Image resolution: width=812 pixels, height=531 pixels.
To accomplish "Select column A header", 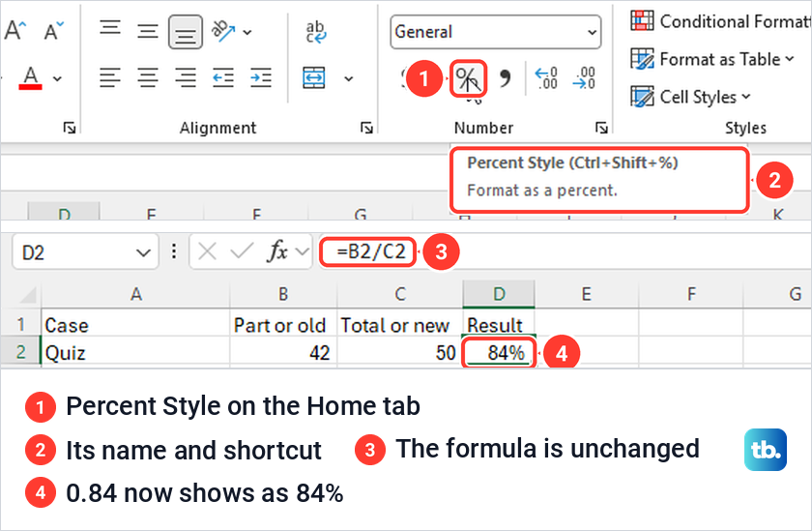I will point(135,294).
